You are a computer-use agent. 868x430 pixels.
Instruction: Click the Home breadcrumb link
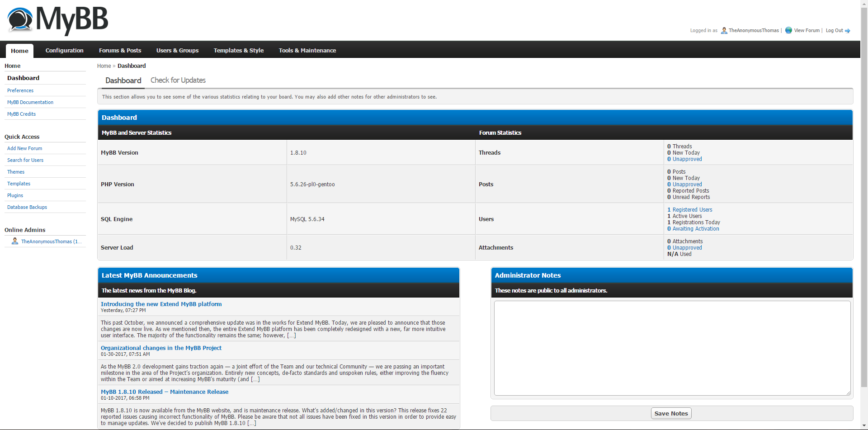click(104, 66)
